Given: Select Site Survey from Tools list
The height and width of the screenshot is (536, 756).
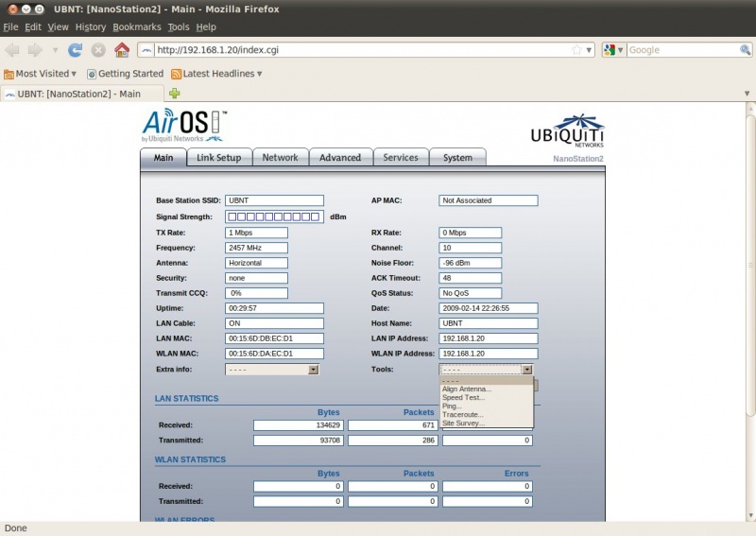Looking at the screenshot, I should [463, 424].
